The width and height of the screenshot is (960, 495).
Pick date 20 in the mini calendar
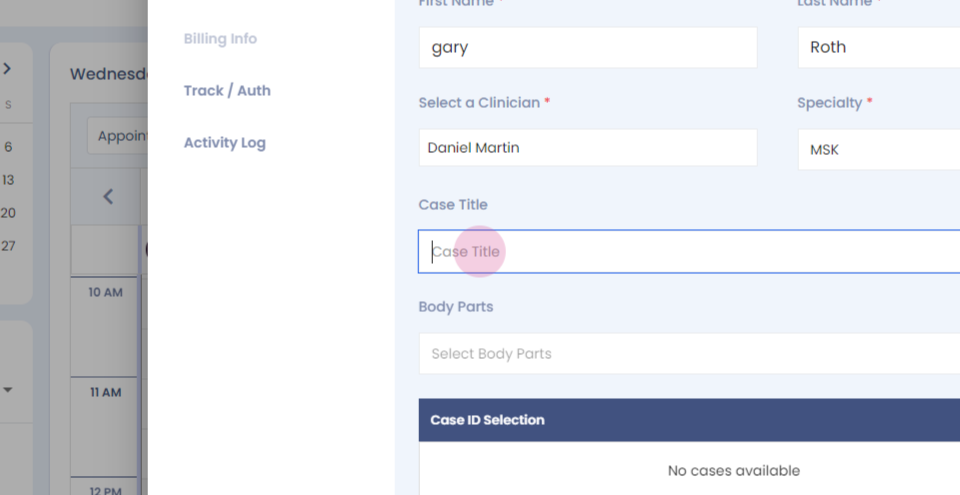tap(8, 213)
